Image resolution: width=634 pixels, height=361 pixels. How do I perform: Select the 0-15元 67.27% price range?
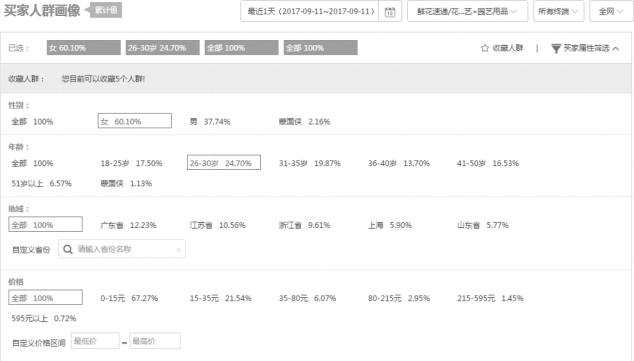[129, 298]
